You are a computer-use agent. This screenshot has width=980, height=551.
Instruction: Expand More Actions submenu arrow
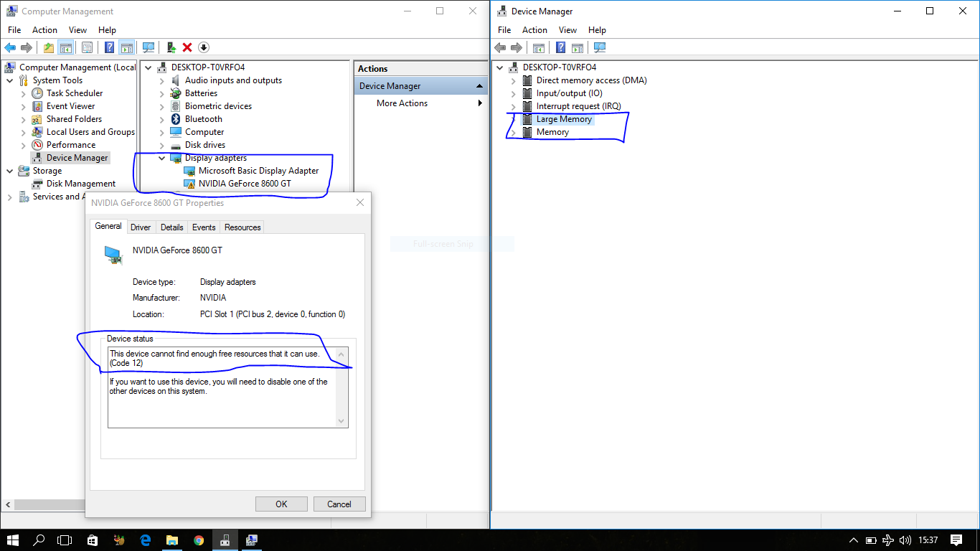tap(480, 103)
